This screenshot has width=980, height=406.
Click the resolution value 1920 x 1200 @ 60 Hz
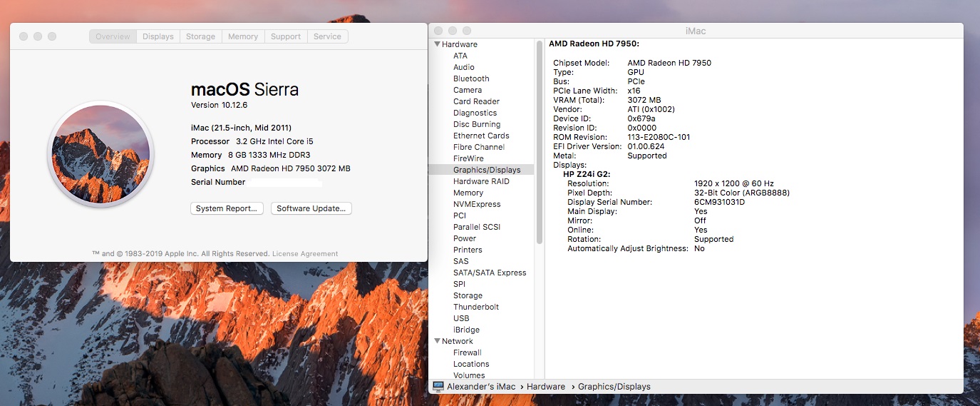pos(733,183)
